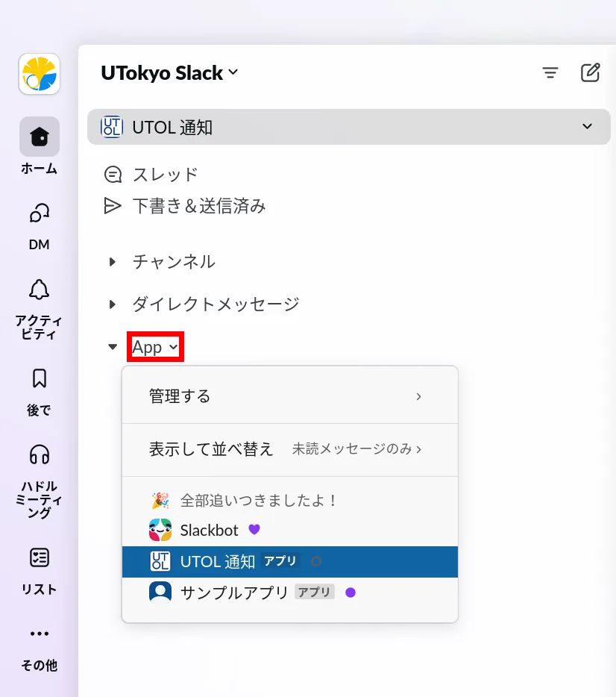Screen dimensions: 616x697
Task: Expand the ダイレクトメッセージ section
Action: point(113,304)
